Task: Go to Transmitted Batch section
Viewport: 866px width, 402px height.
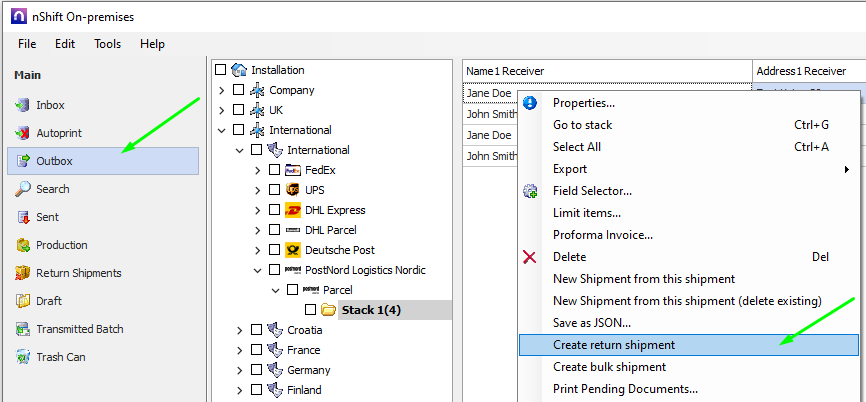Action: coord(79,329)
